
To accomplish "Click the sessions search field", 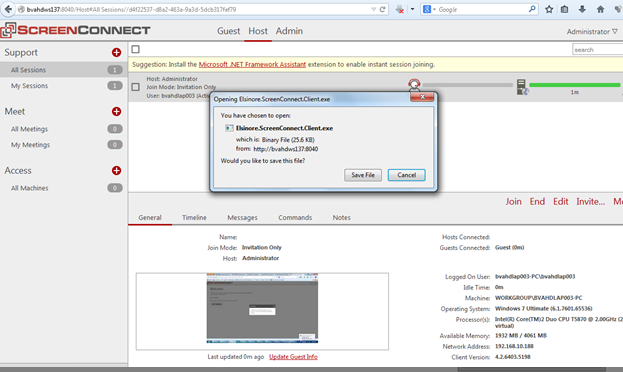I will click(597, 50).
